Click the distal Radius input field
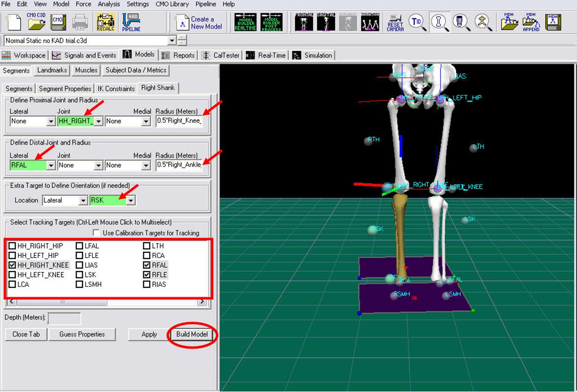The width and height of the screenshot is (577, 392). coord(179,165)
